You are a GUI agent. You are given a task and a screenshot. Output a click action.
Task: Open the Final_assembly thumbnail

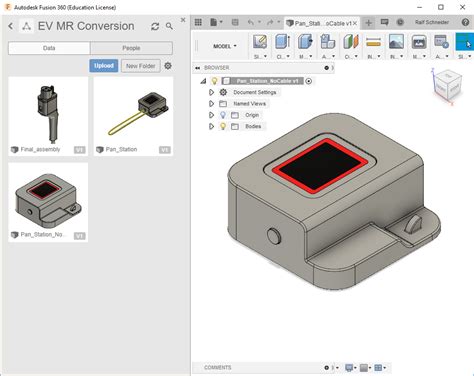[48, 116]
